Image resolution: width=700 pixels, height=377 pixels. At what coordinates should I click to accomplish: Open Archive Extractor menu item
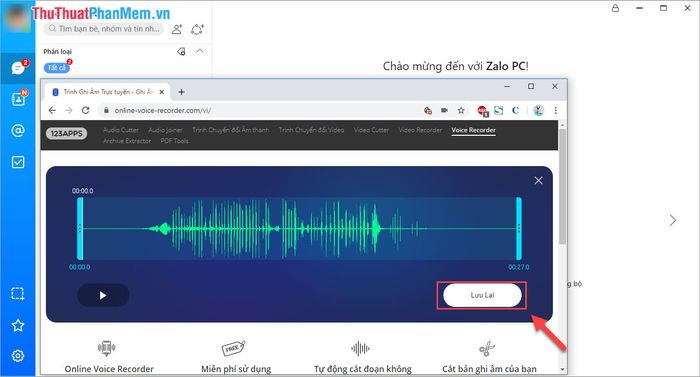(127, 141)
